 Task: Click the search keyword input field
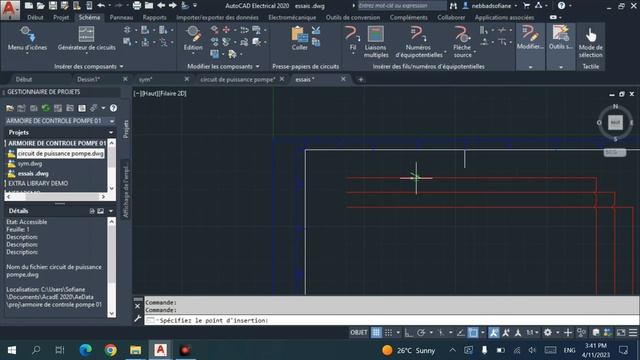pyautogui.click(x=401, y=6)
